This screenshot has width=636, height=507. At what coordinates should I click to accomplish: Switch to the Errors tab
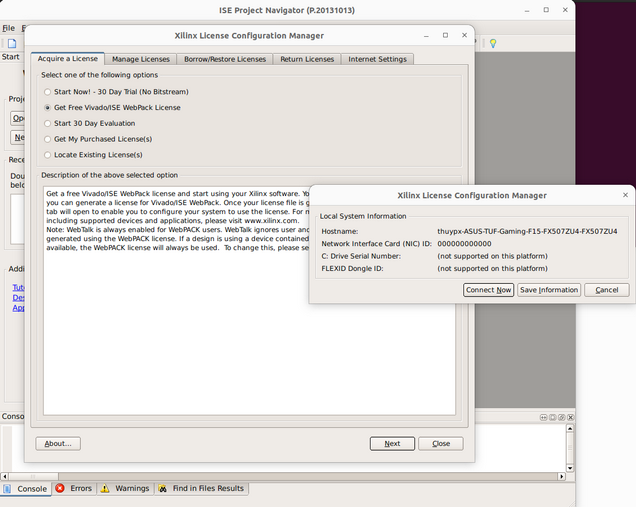[x=75, y=488]
